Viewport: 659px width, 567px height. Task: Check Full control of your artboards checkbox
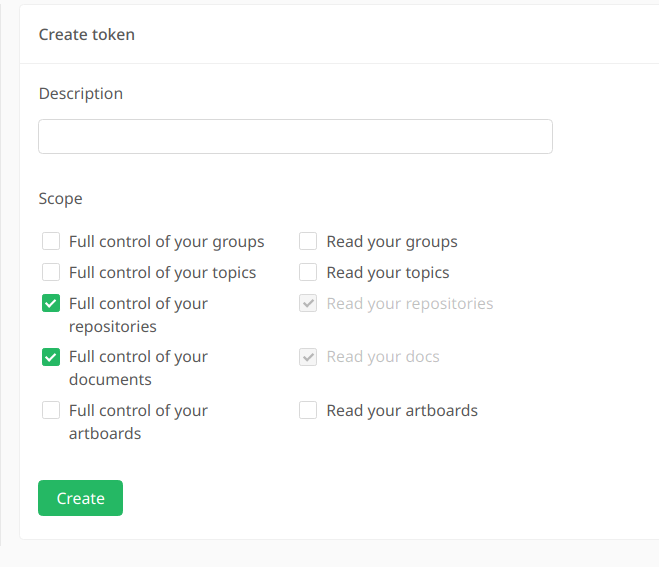(51, 410)
